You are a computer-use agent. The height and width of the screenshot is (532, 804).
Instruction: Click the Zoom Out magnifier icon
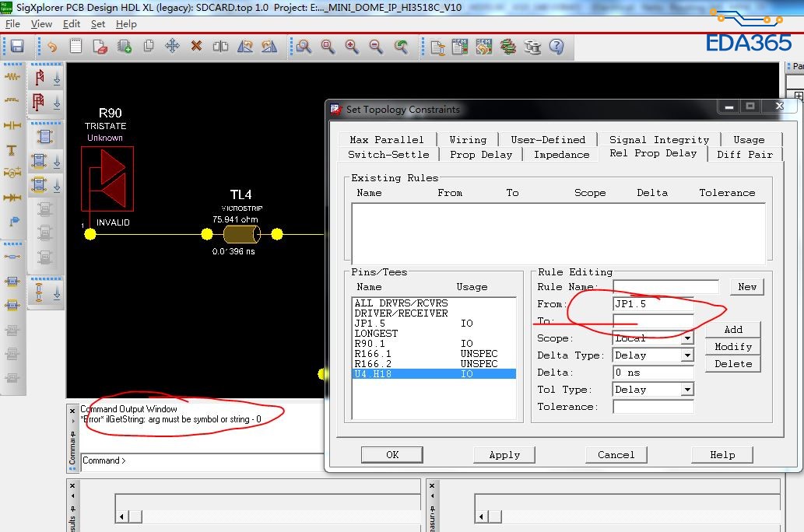pos(376,47)
